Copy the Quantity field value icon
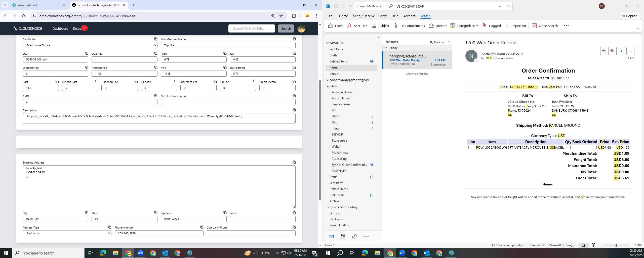644x258 pixels. pos(156,53)
